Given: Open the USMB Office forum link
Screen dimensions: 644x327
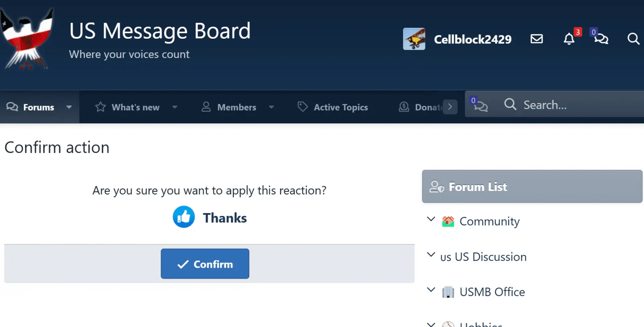Looking at the screenshot, I should click(492, 292).
